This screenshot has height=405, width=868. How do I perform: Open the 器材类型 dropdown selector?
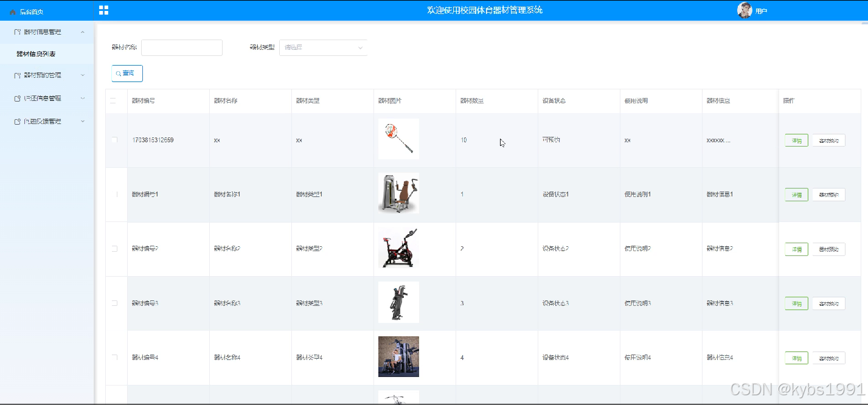324,47
